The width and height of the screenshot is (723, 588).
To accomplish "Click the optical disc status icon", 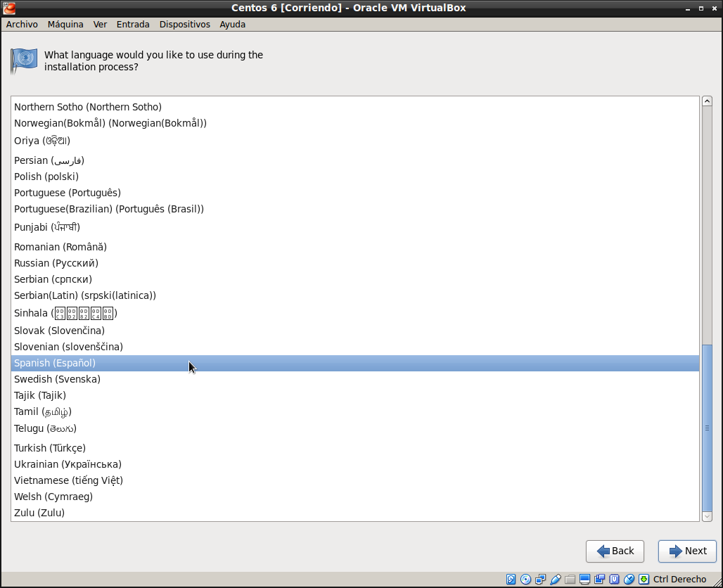I will [525, 580].
